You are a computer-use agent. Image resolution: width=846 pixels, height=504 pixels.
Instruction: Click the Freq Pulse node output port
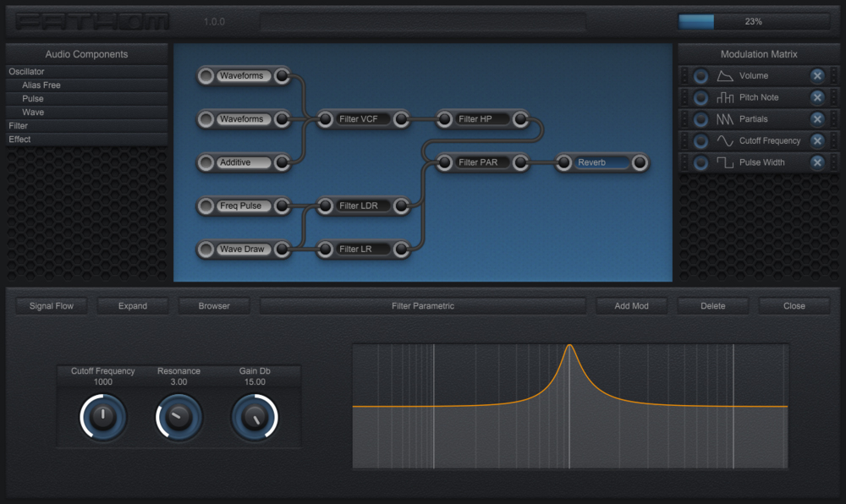(282, 205)
